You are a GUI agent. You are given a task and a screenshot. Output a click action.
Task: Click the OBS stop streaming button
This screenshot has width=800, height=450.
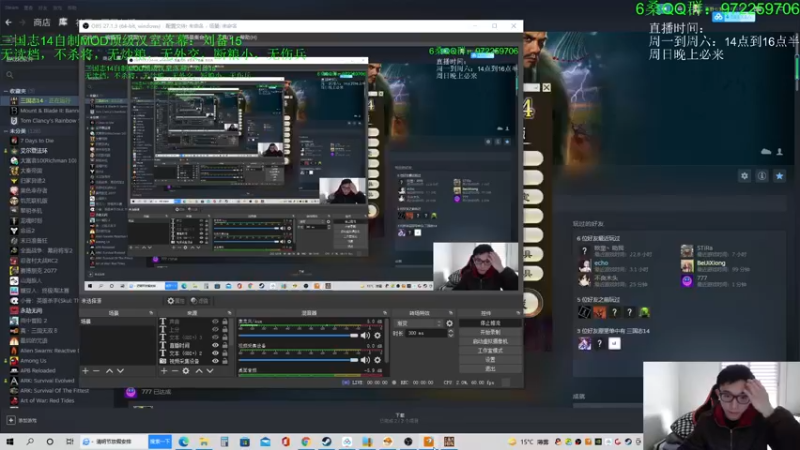point(490,323)
